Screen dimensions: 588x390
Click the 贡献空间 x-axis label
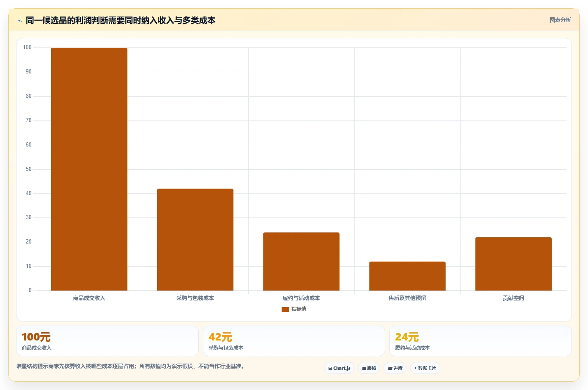pos(513,298)
